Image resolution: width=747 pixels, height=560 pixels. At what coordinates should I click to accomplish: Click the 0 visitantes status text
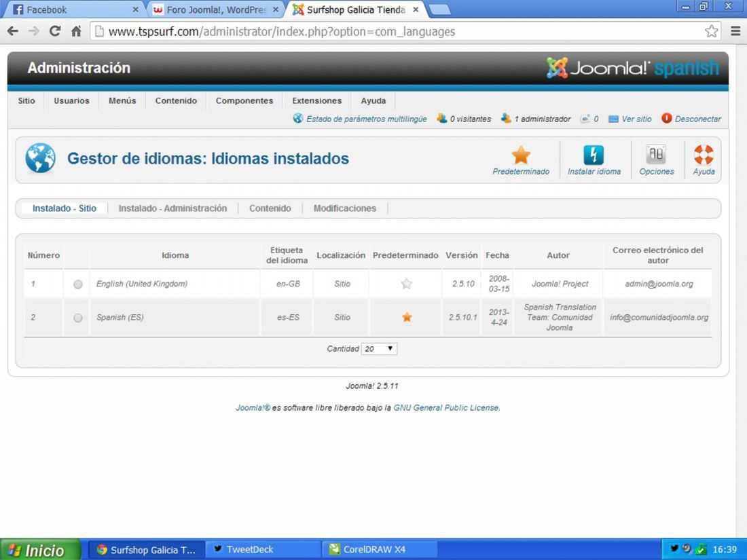coord(470,119)
